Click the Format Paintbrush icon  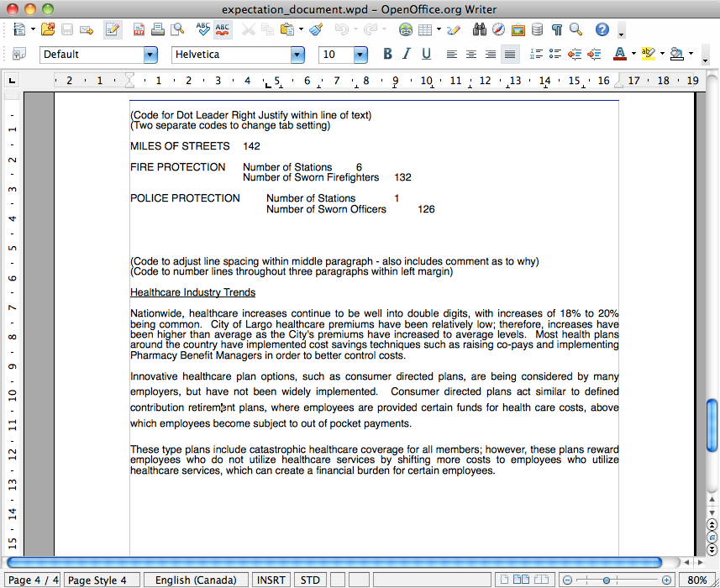[x=316, y=30]
